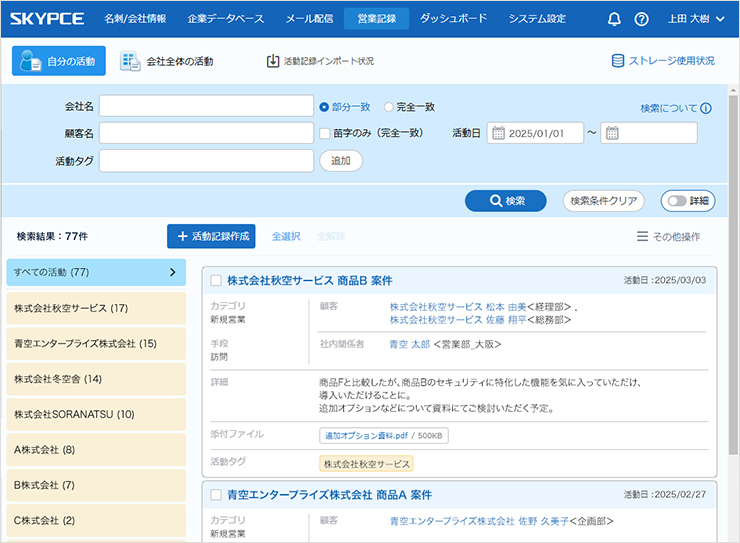Click the storage database icon
This screenshot has height=543, width=740.
[x=617, y=61]
